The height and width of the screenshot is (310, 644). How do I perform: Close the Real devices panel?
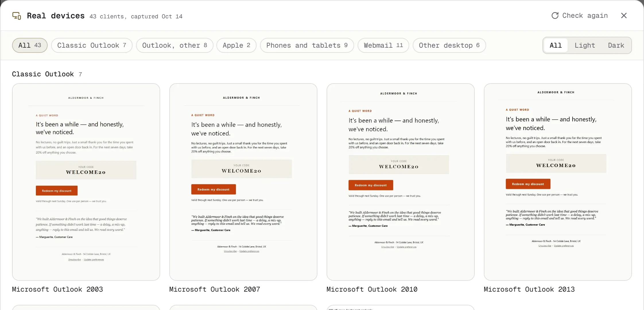(x=624, y=15)
